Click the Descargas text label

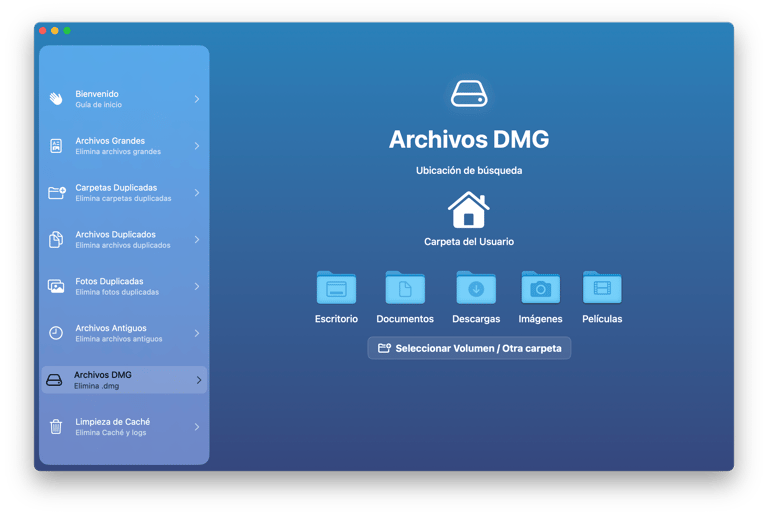point(476,319)
